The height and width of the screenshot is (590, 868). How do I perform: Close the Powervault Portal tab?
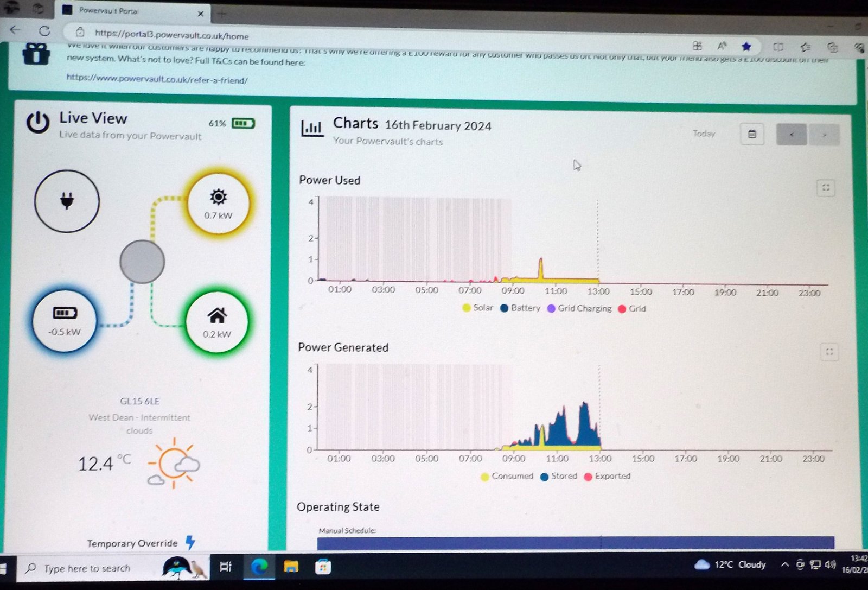[201, 14]
